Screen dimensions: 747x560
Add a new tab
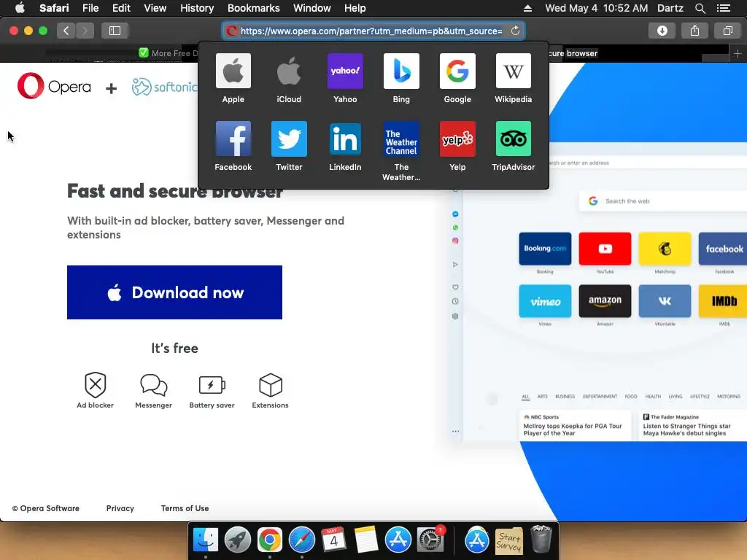pos(738,53)
